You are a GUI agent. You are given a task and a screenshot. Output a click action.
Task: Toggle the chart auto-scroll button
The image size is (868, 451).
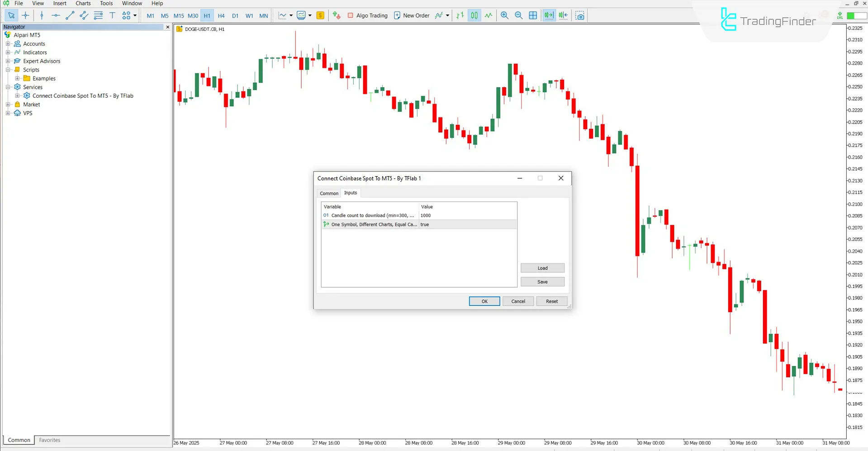tap(549, 15)
